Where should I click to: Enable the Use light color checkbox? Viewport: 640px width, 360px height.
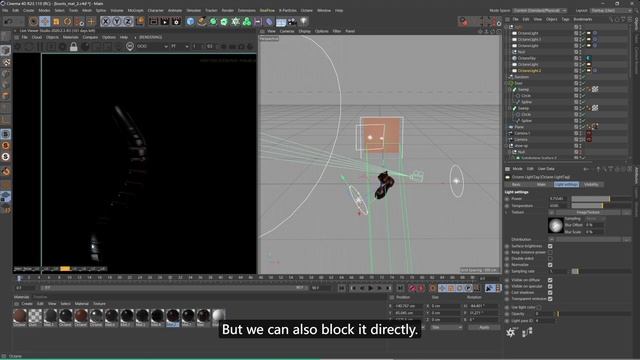point(539,307)
